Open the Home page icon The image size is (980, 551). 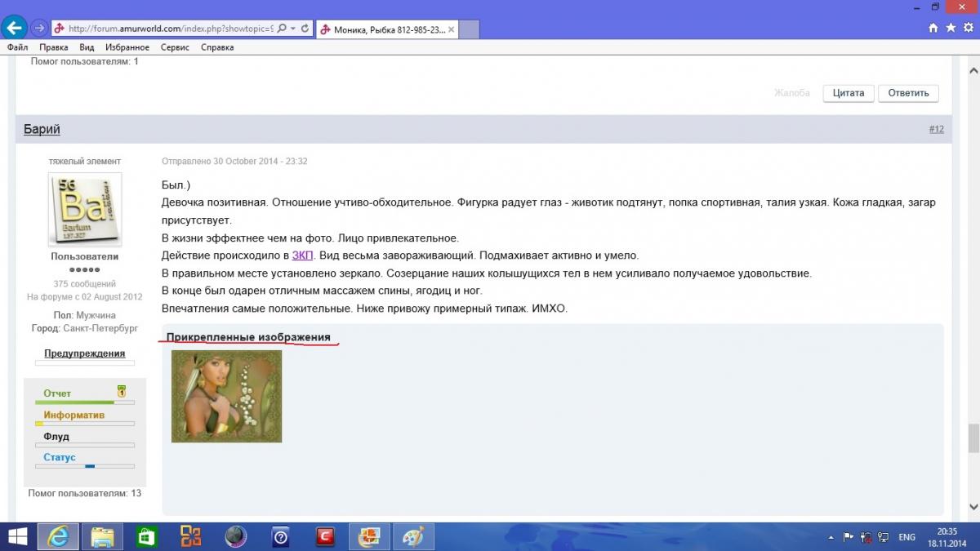[933, 28]
